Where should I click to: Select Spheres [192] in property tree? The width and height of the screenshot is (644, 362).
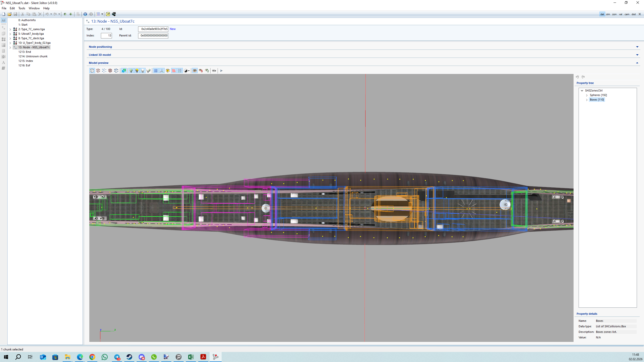tap(598, 95)
